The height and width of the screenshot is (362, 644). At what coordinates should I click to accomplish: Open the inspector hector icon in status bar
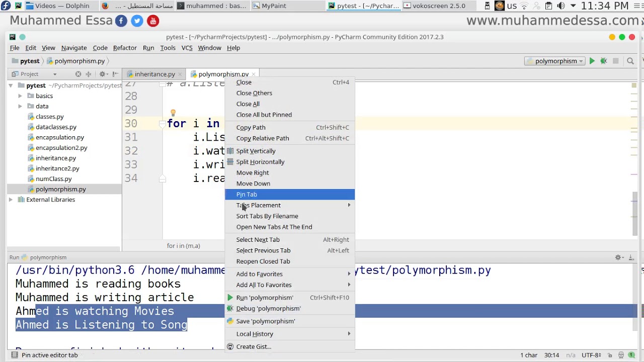[x=621, y=355]
